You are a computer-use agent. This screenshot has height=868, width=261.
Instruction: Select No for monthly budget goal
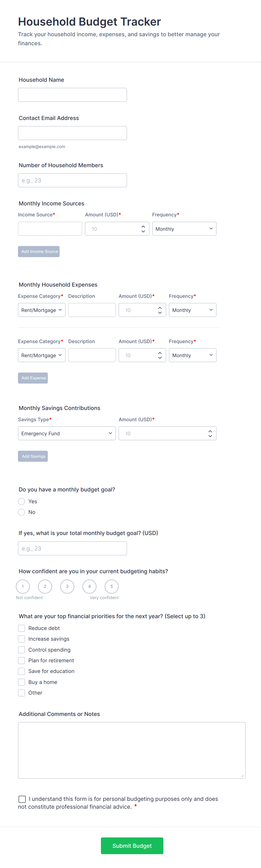point(22,513)
